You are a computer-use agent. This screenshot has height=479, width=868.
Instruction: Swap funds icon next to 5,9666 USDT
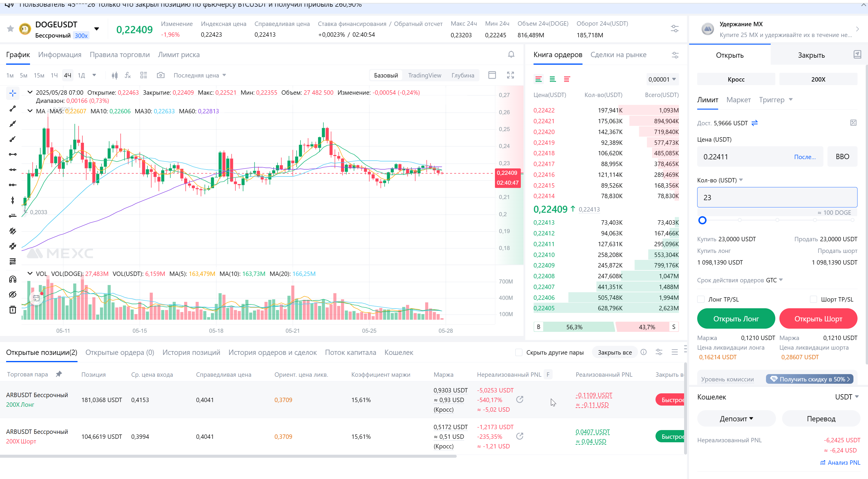click(755, 123)
